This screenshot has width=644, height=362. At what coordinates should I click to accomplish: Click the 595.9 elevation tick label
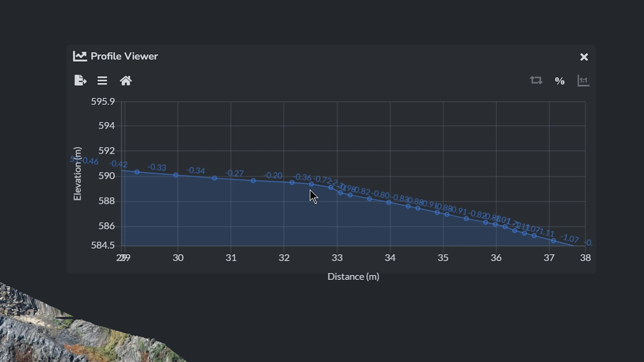tap(103, 101)
